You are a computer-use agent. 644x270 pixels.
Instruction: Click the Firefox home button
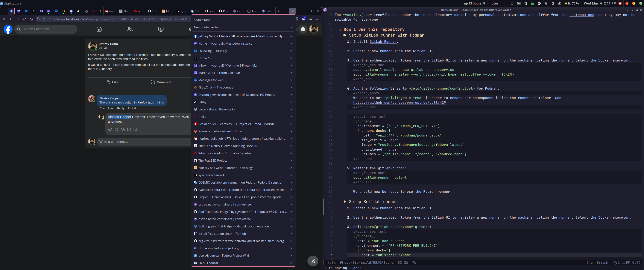[x=31, y=19]
